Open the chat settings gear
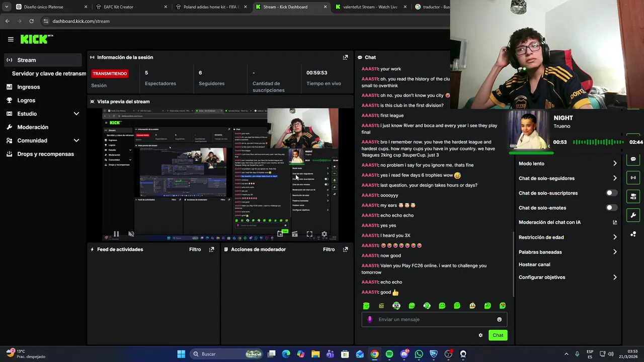This screenshot has width=644, height=362. coord(480,335)
